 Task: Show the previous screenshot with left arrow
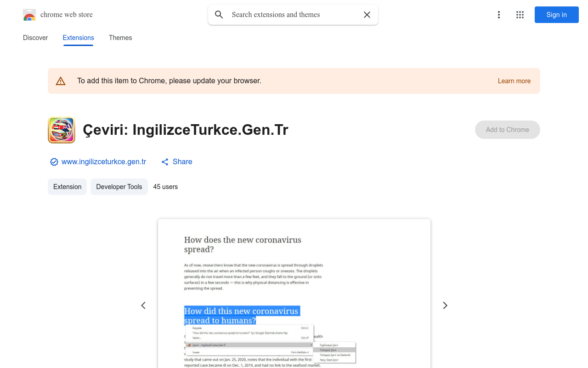(143, 305)
